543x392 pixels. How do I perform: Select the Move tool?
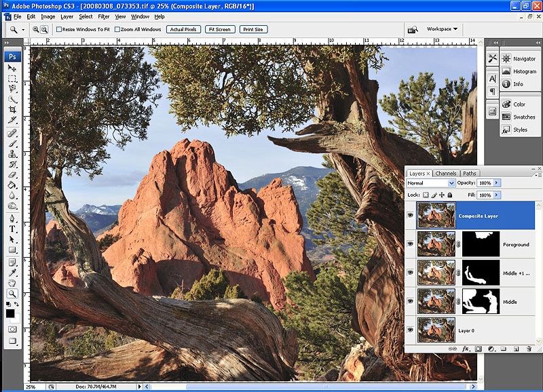pyautogui.click(x=12, y=68)
